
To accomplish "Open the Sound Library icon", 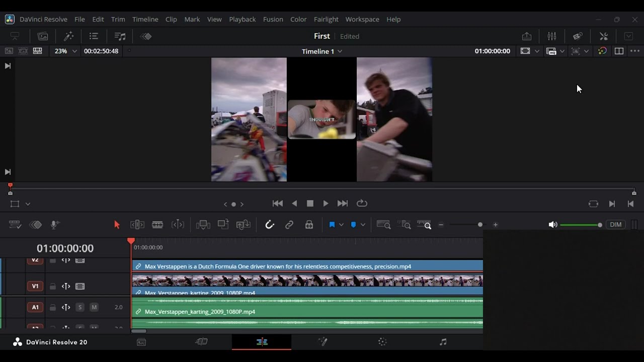I will (x=120, y=36).
